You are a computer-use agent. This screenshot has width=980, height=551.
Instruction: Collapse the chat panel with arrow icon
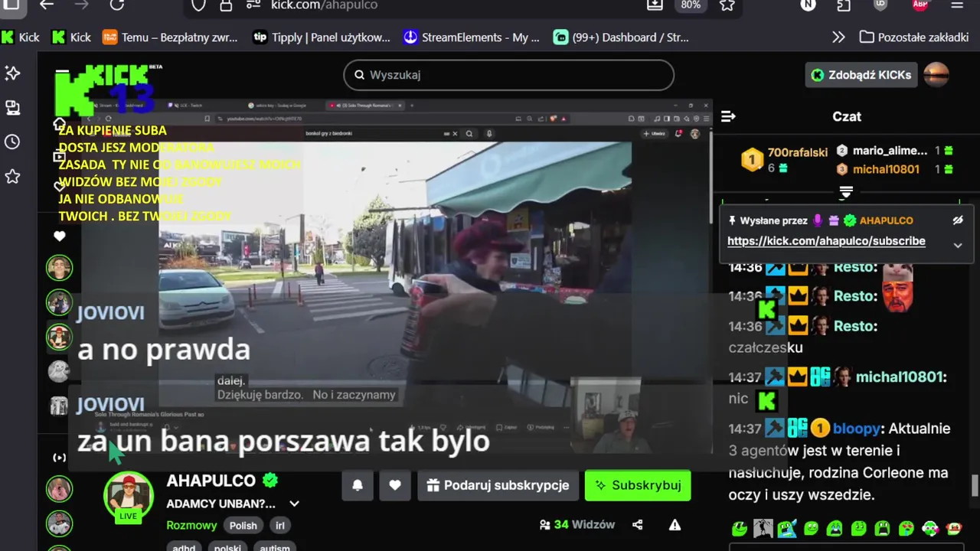coord(728,116)
